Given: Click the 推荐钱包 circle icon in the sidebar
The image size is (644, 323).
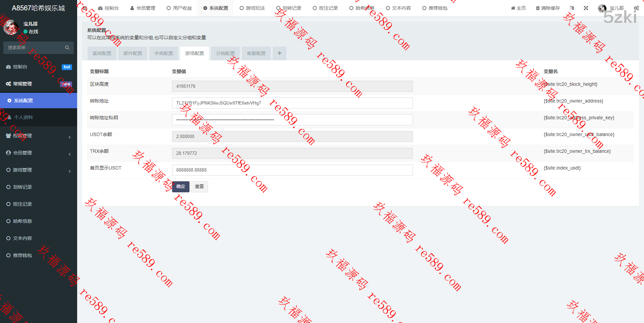Looking at the screenshot, I should pyautogui.click(x=8, y=255).
